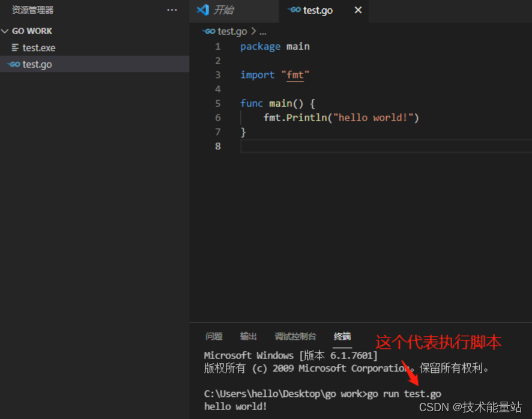Viewport: 532px width, 419px height.
Task: Click the VS Code logo on 开始 tab
Action: click(x=202, y=10)
